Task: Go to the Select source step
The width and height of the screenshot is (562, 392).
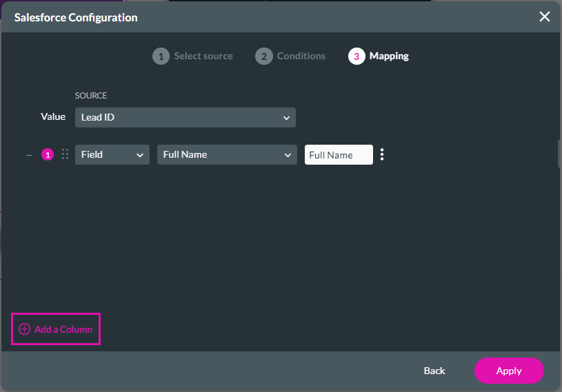Action: (x=192, y=56)
